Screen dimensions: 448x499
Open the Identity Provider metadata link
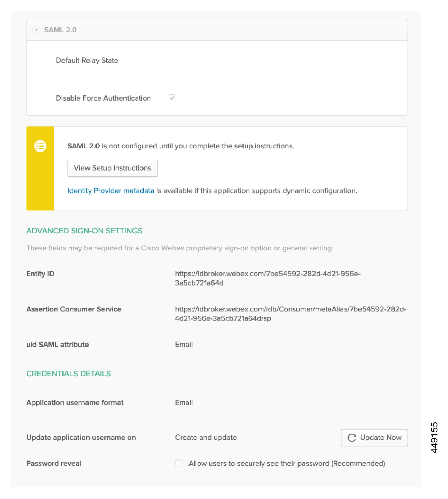110,191
